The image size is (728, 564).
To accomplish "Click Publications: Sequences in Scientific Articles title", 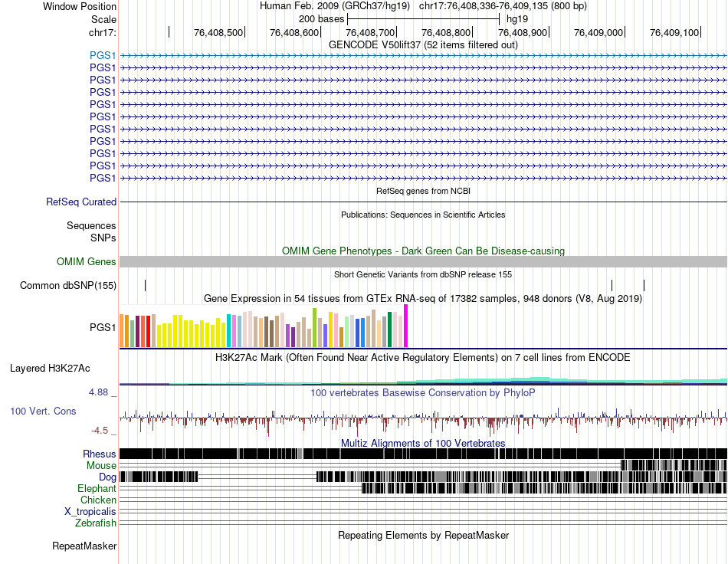I will [x=423, y=215].
